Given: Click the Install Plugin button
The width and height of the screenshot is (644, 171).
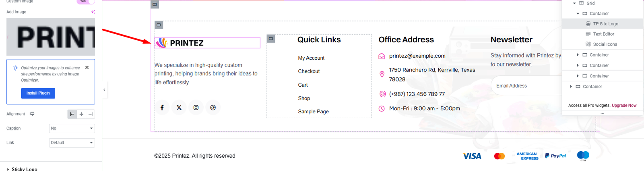Looking at the screenshot, I should point(38,93).
